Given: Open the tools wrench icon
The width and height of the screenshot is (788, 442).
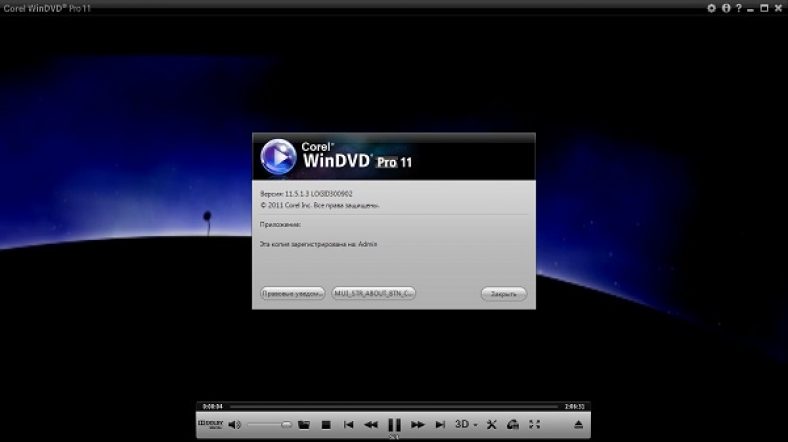Looking at the screenshot, I should point(491,424).
